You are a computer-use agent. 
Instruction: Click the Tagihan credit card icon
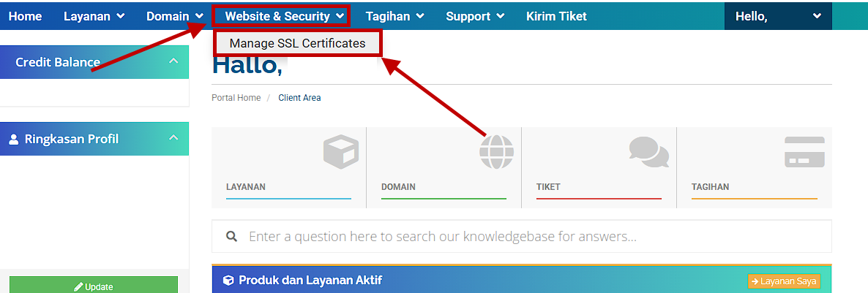[804, 152]
